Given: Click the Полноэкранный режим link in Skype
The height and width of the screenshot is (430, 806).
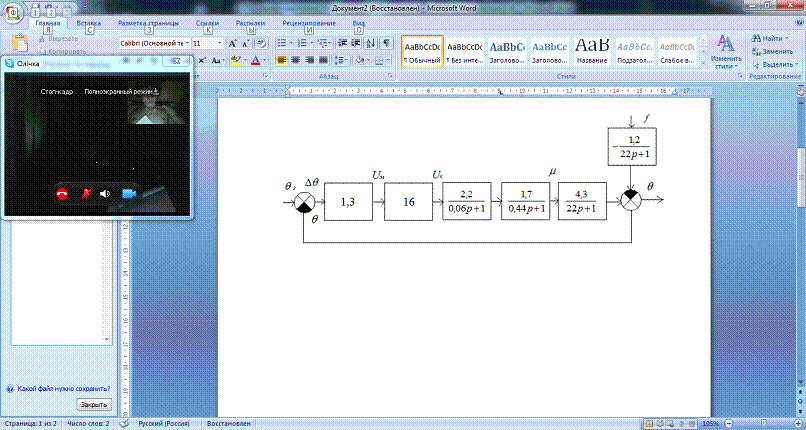Looking at the screenshot, I should (122, 91).
